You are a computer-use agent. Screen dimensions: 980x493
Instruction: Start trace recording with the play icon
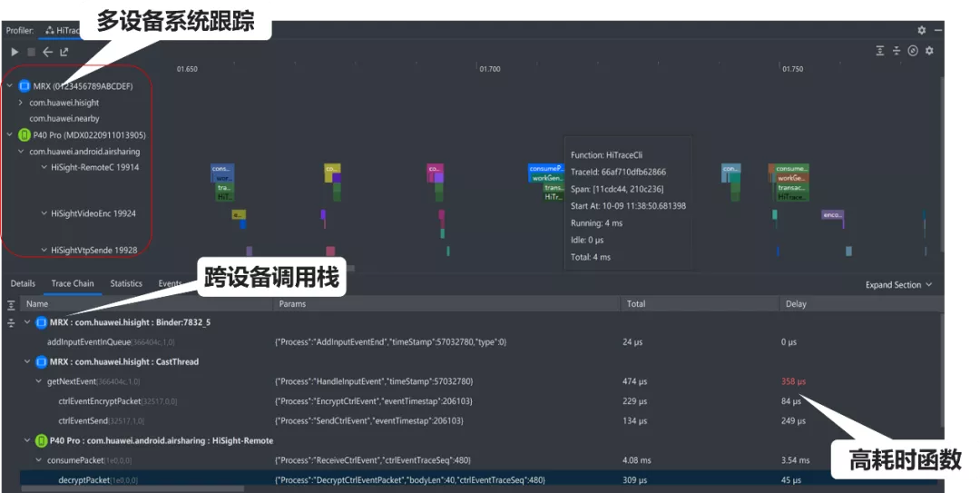[x=15, y=52]
